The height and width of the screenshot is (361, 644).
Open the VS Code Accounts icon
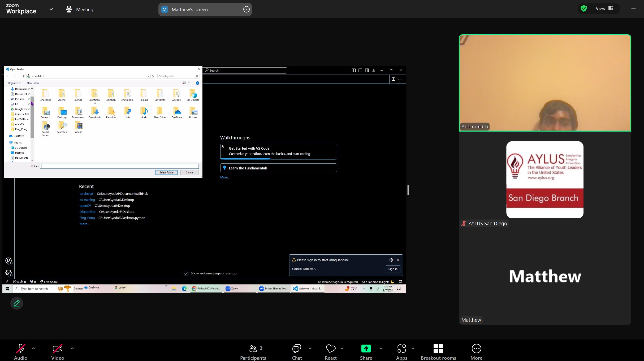[x=8, y=261]
